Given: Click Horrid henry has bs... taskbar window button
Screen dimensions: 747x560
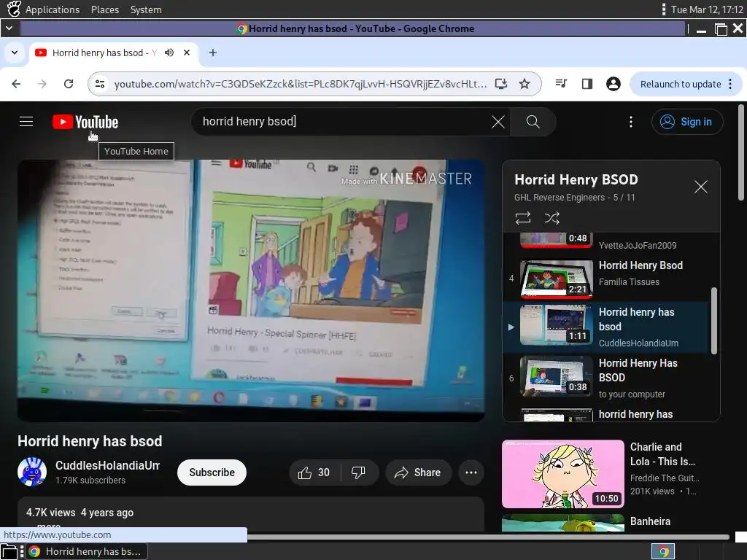Looking at the screenshot, I should (87, 551).
